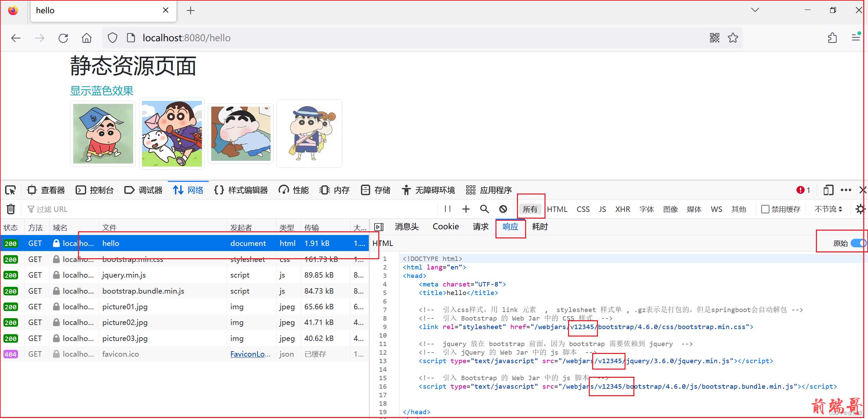Add a new request with plus
868x419 pixels.
click(x=466, y=209)
